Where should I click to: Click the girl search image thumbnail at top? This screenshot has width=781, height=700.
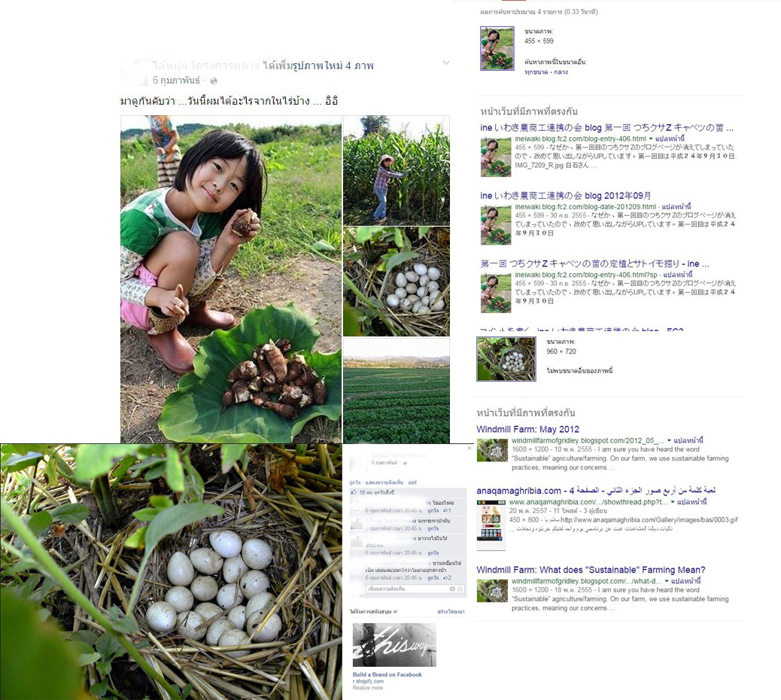497,48
